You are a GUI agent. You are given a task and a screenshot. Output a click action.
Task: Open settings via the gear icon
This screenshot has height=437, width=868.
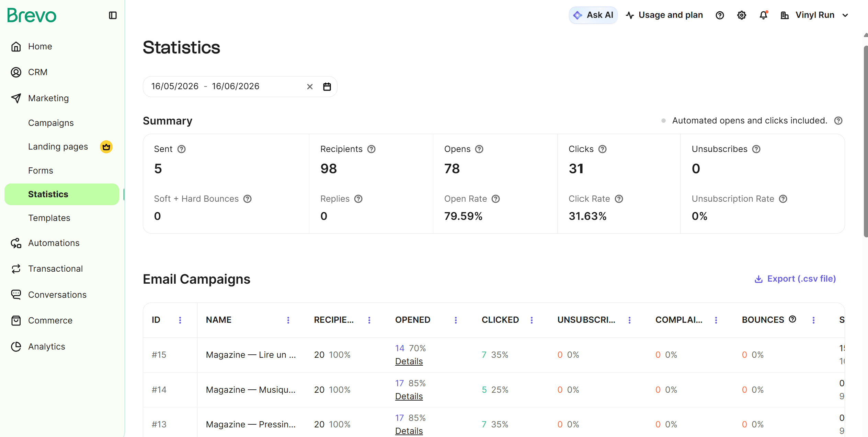(x=742, y=15)
